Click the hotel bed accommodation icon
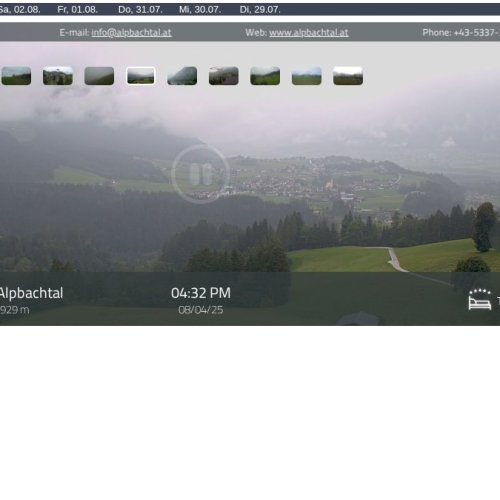 click(x=480, y=300)
